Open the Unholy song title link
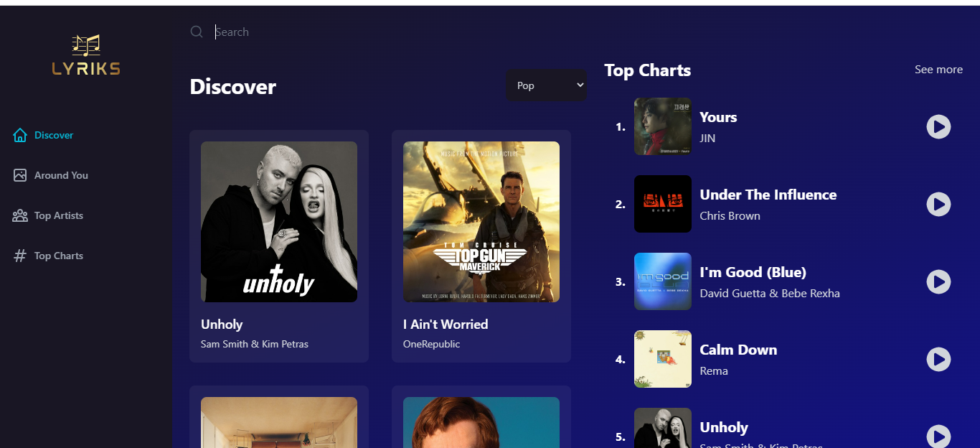This screenshot has width=980, height=448. pyautogui.click(x=222, y=325)
